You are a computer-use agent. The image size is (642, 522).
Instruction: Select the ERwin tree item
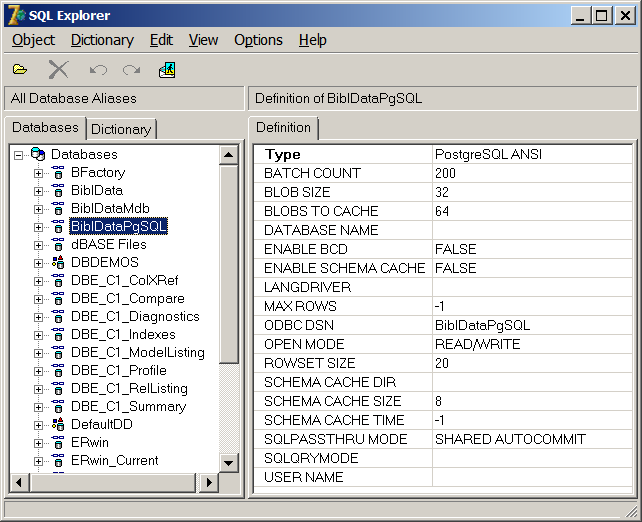coord(90,443)
